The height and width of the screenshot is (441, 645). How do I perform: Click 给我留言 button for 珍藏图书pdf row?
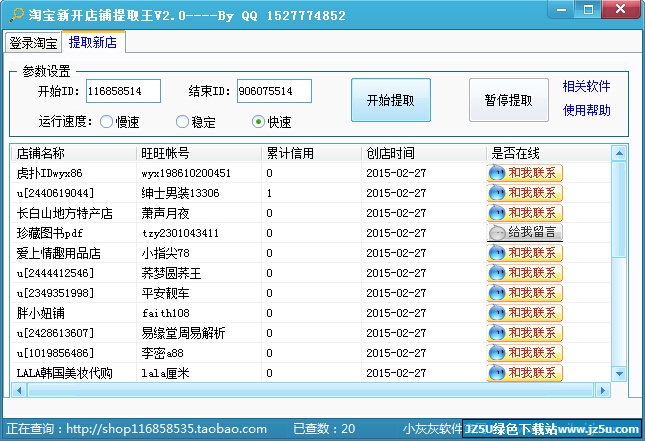click(524, 233)
